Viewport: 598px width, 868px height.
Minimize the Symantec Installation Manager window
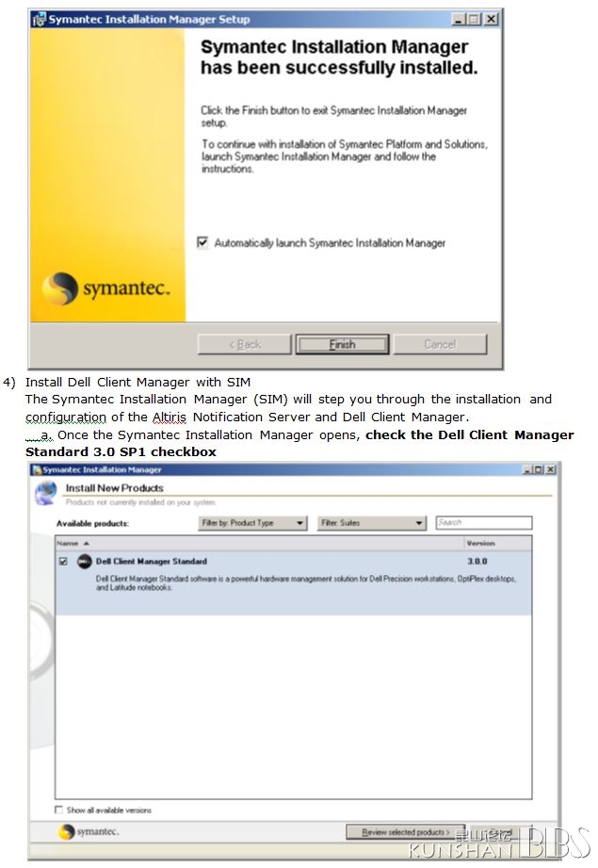[527, 469]
